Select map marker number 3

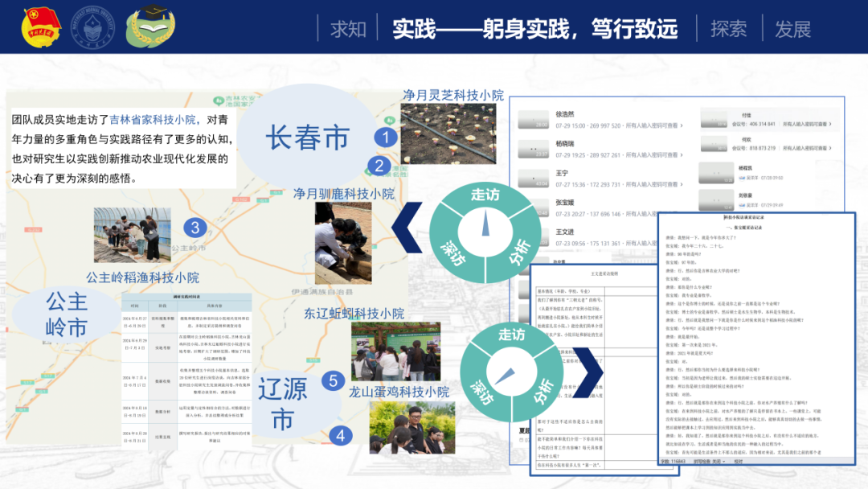[x=194, y=228]
